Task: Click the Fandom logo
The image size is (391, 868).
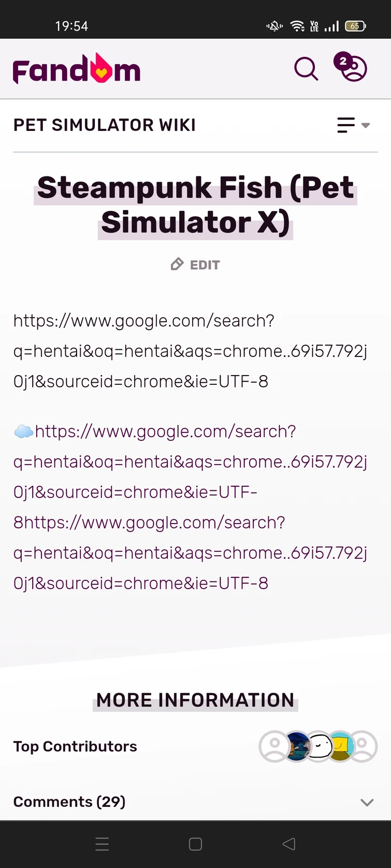Action: coord(77,69)
